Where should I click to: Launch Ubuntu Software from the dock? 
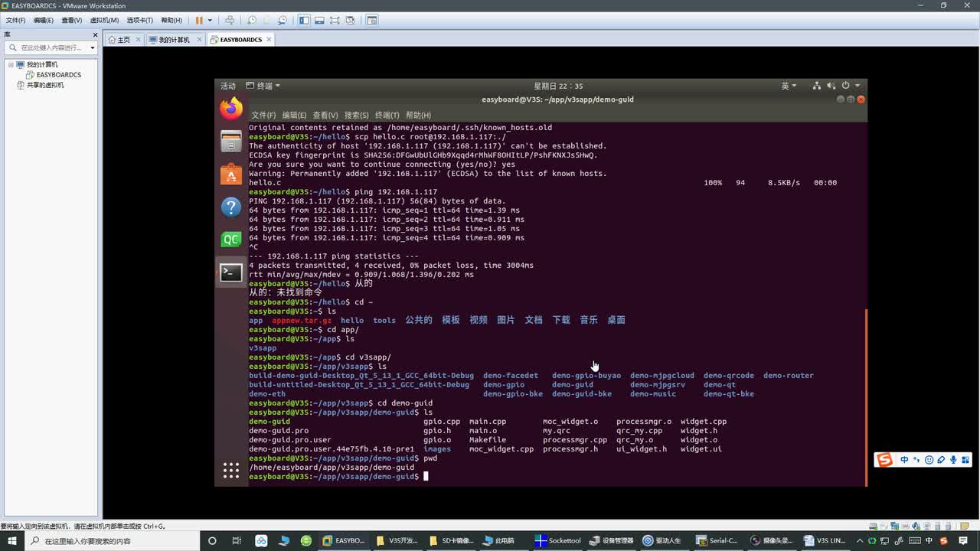[x=231, y=174]
